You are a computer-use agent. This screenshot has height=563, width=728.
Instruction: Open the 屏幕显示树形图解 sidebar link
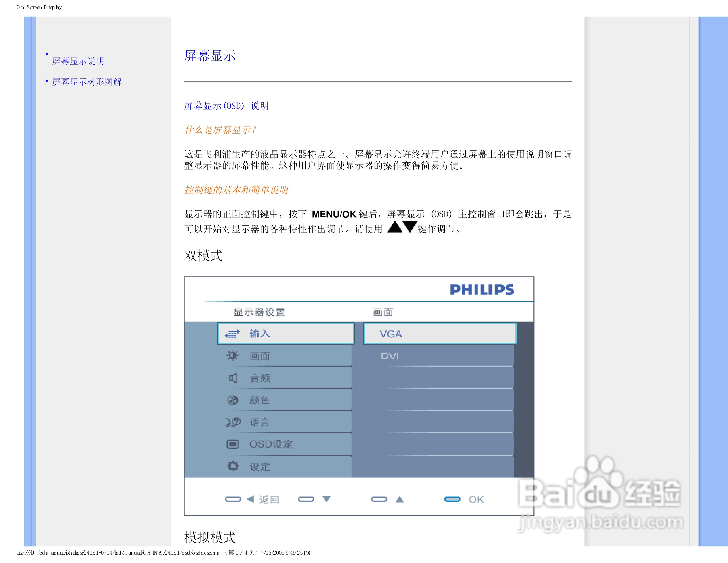87,82
